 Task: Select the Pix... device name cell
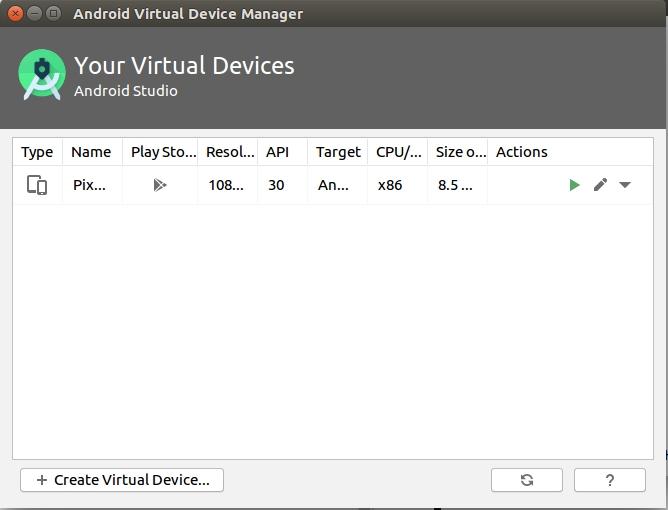(90, 185)
